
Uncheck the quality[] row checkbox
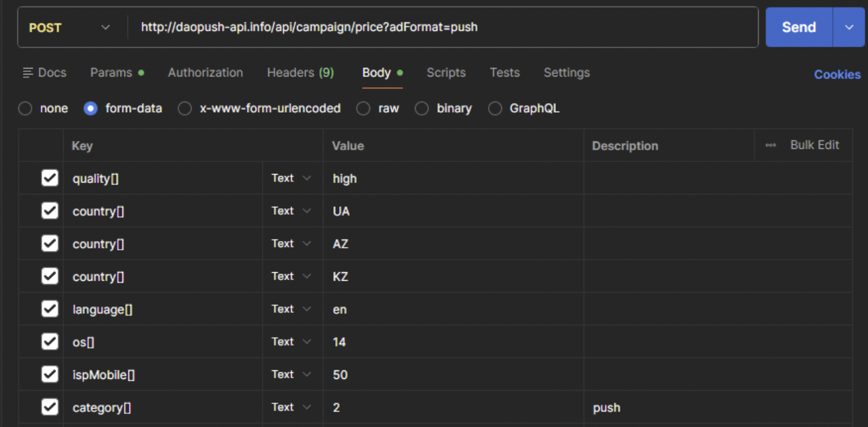point(50,178)
